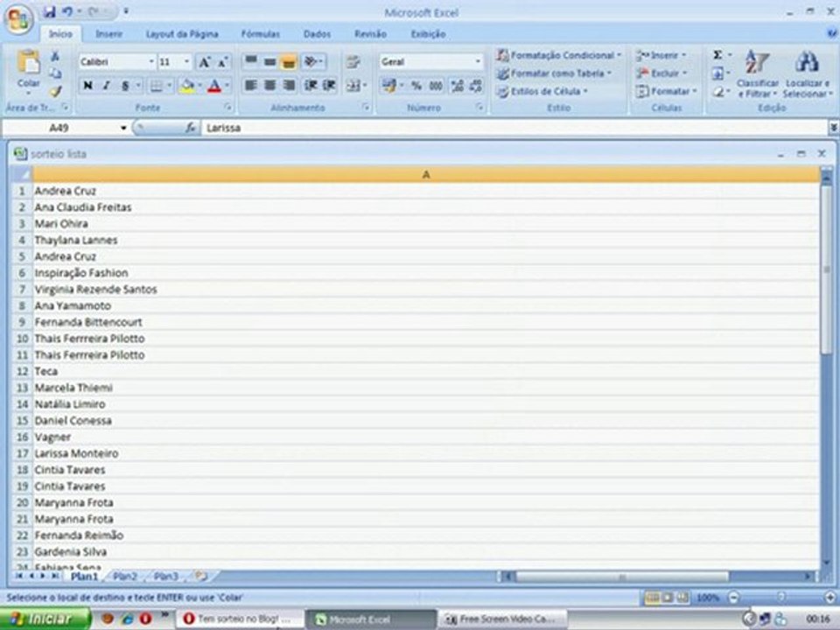Viewport: 840px width, 630px height.
Task: Click the Iniciar start button
Action: pyautogui.click(x=45, y=619)
